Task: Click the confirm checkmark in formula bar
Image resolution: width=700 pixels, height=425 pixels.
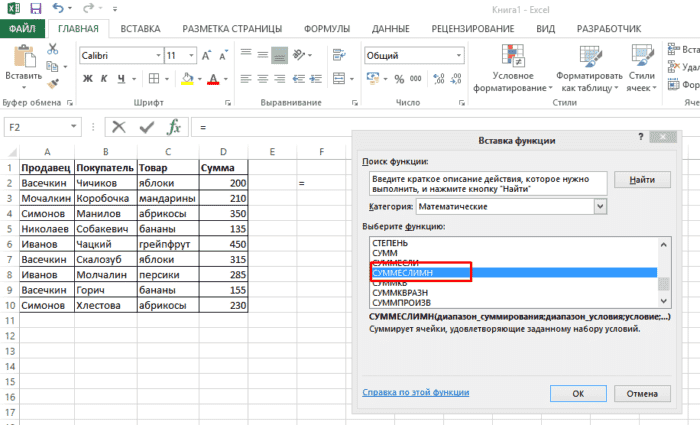Action: [147, 127]
